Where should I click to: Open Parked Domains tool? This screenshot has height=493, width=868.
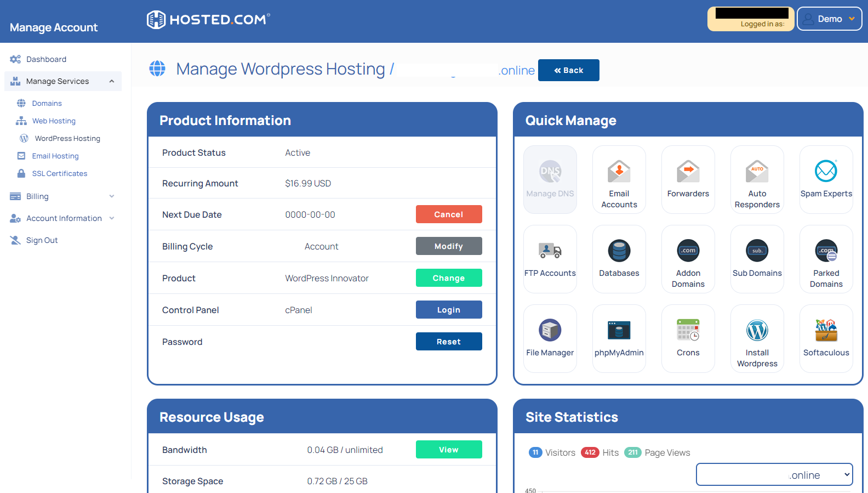pos(826,259)
